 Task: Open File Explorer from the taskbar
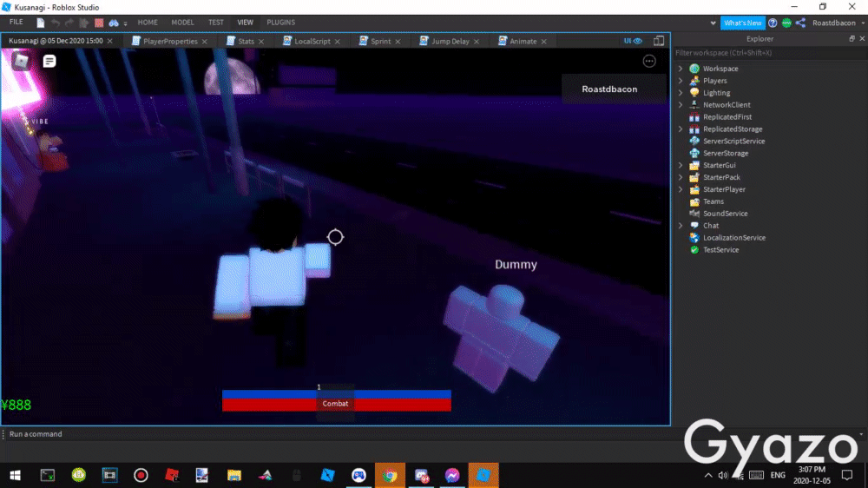234,475
